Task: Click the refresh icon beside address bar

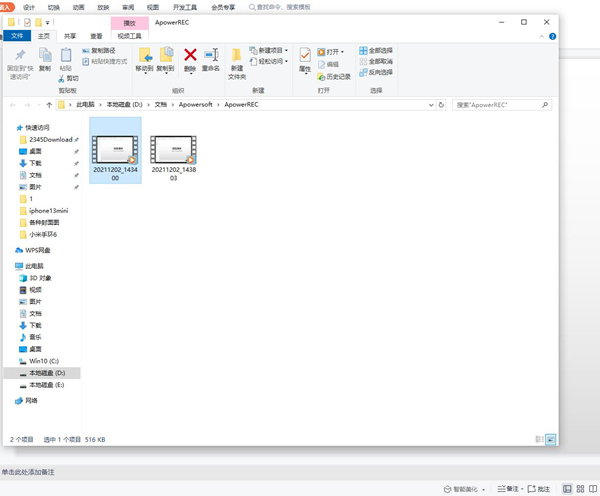Action: coord(441,105)
